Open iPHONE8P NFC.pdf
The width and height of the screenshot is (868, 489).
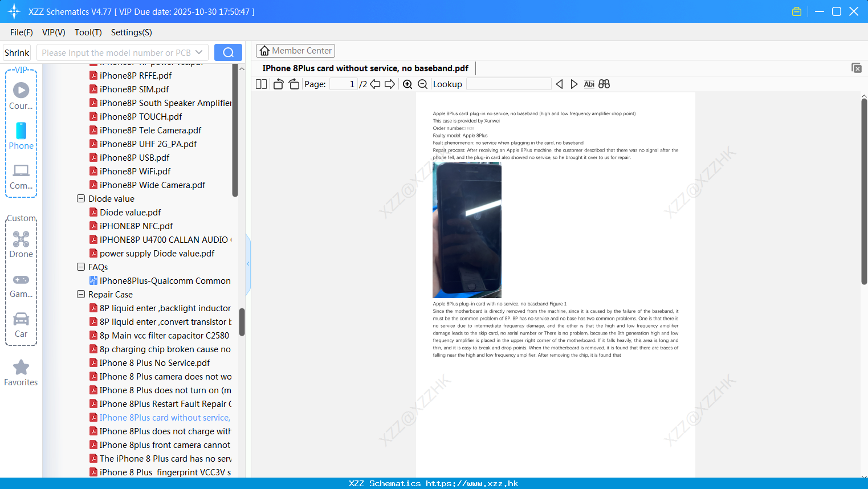(x=136, y=226)
